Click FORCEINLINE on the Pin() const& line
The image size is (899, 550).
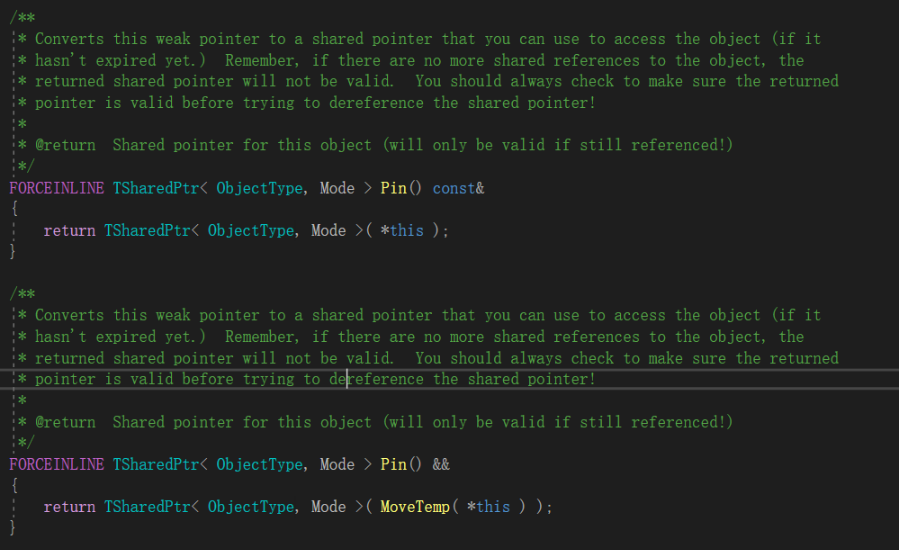[56, 188]
